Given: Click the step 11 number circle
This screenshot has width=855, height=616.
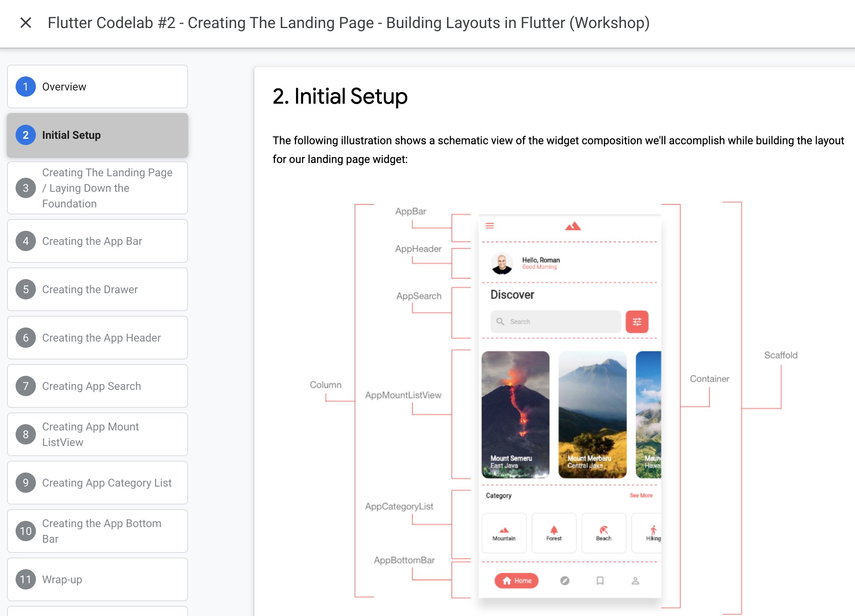Looking at the screenshot, I should tap(26, 579).
